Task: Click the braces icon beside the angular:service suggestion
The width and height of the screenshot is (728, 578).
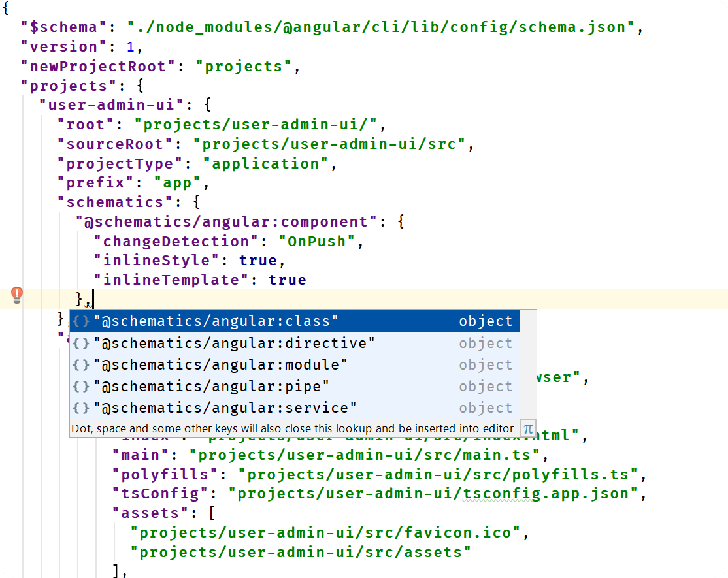Action: click(x=81, y=408)
